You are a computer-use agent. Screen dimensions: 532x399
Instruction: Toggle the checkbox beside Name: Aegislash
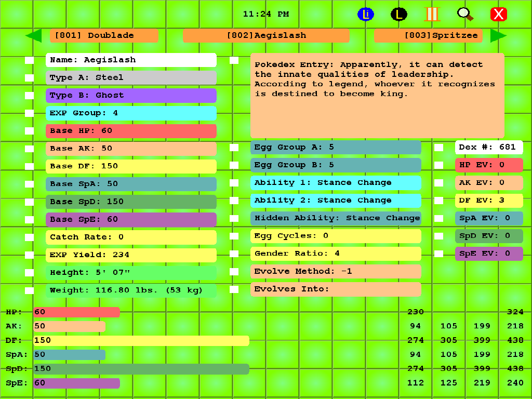[x=29, y=60]
